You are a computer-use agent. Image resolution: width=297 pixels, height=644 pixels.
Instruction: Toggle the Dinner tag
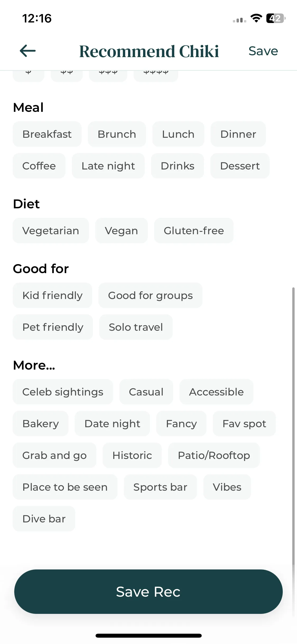point(238,134)
